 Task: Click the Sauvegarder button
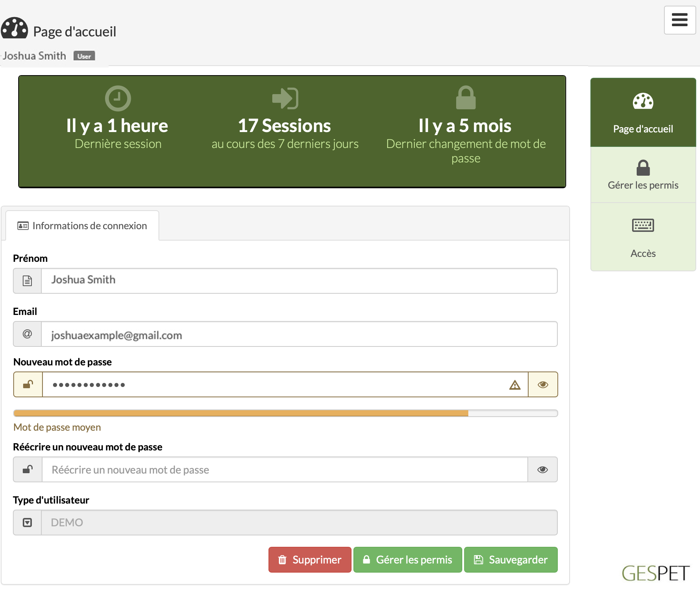(511, 560)
